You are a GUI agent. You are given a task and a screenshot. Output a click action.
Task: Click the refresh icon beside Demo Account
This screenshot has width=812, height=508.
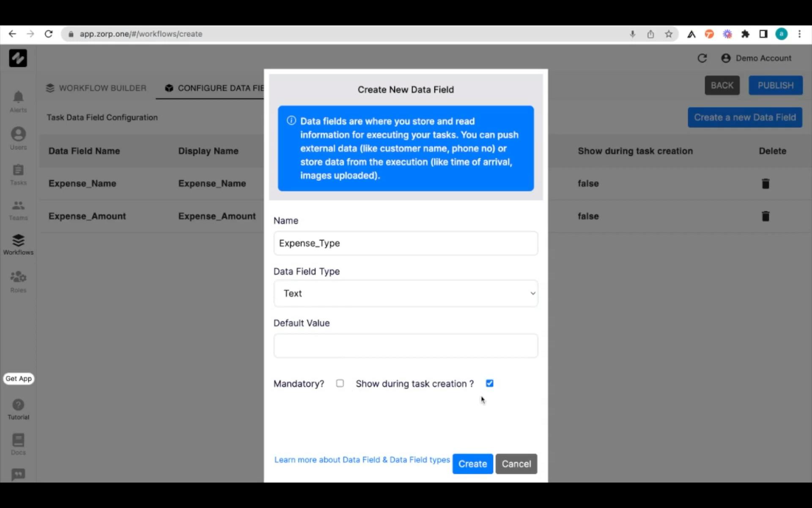702,58
